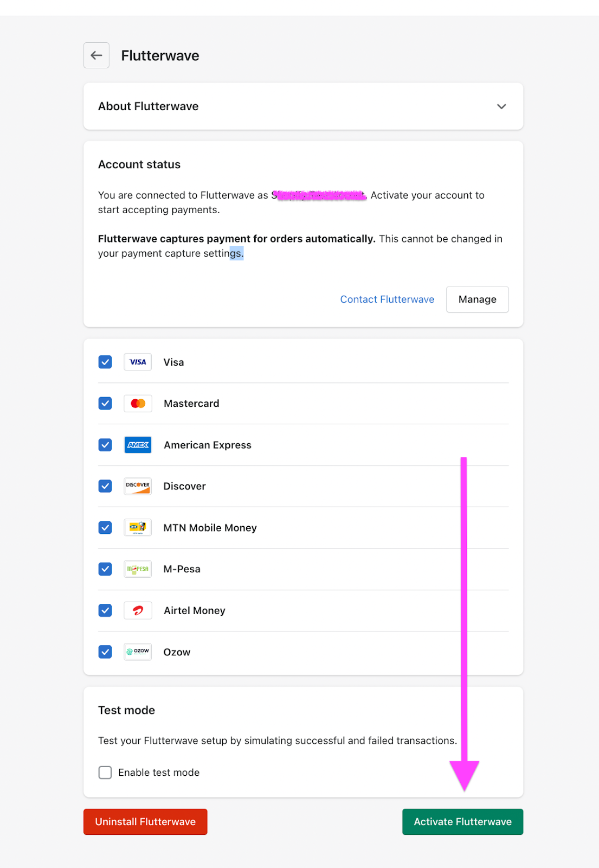Viewport: 599px width, 868px height.
Task: Click the M-Pesa logo icon
Action: [138, 569]
